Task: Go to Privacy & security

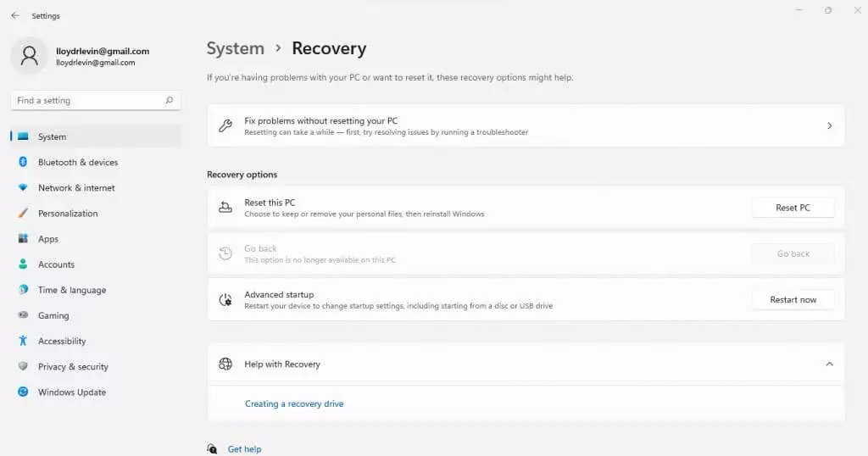Action: (96, 366)
